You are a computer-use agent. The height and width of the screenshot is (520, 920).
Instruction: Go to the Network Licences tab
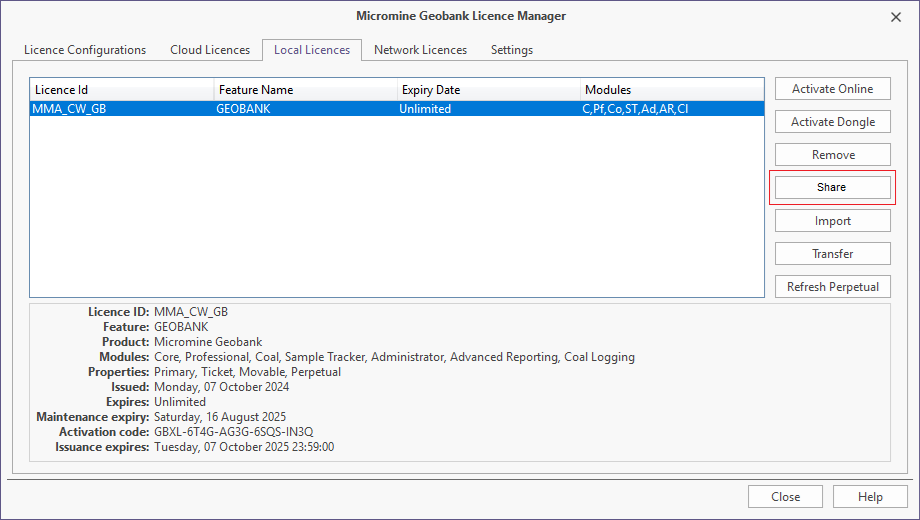pyautogui.click(x=421, y=50)
